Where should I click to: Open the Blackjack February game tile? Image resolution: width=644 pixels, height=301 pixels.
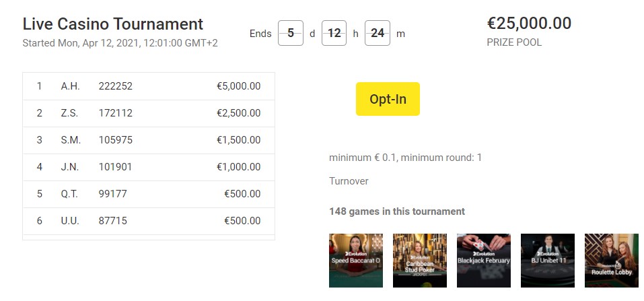pyautogui.click(x=483, y=260)
